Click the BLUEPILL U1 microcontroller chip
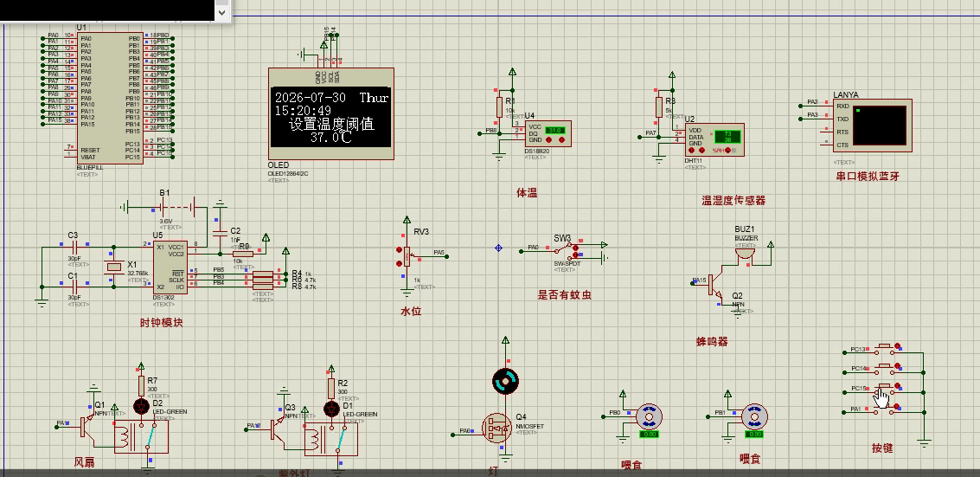 (109, 95)
